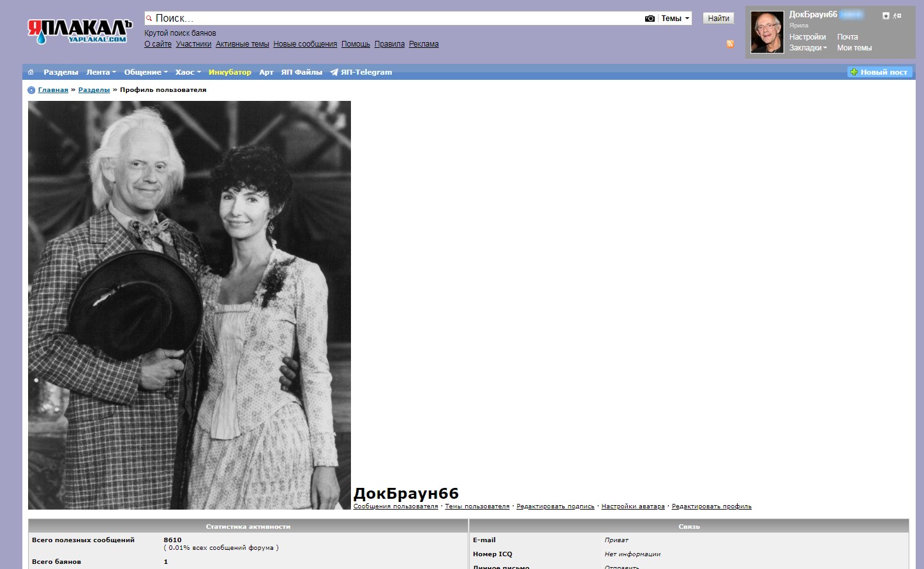Image resolution: width=924 pixels, height=569 pixels.
Task: Click the large black-and-white profile photo
Action: [190, 305]
